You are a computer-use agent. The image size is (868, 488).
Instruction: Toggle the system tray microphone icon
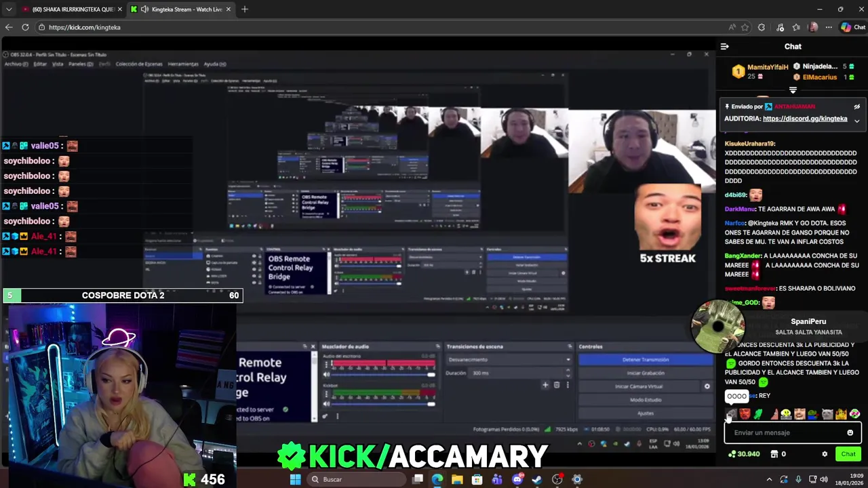pos(799,479)
